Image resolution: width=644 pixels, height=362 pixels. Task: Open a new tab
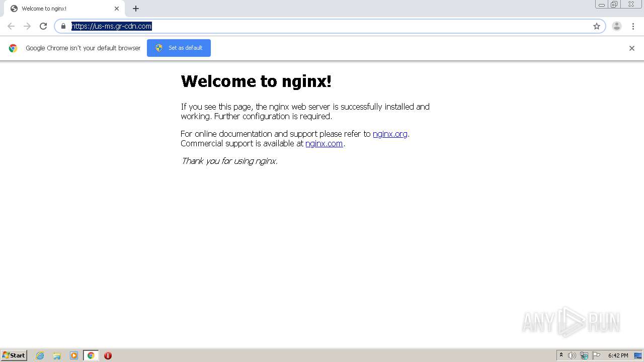pyautogui.click(x=136, y=9)
